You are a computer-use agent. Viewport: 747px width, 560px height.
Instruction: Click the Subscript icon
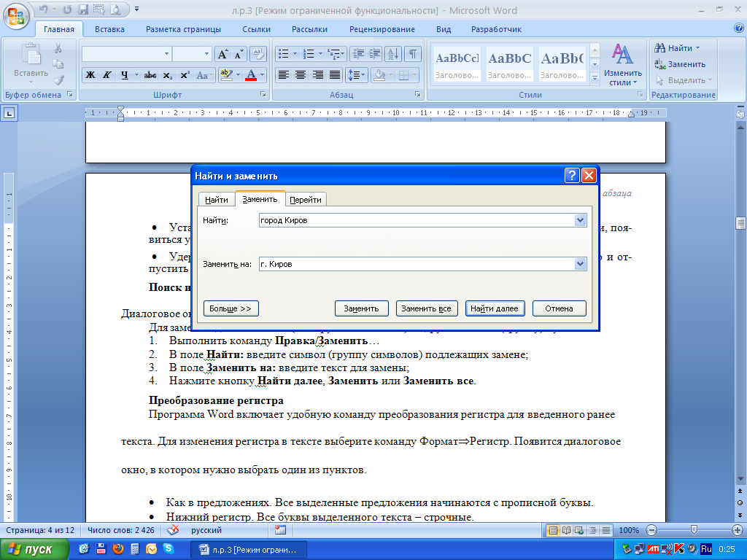168,75
